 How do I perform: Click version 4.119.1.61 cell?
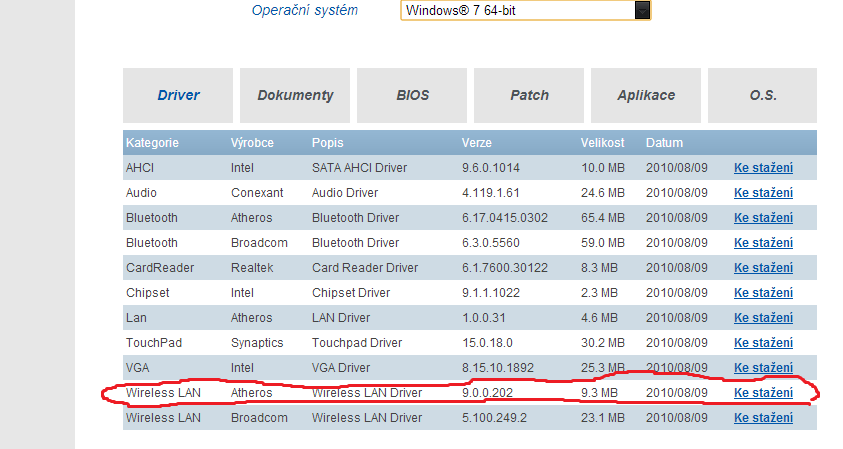point(489,193)
